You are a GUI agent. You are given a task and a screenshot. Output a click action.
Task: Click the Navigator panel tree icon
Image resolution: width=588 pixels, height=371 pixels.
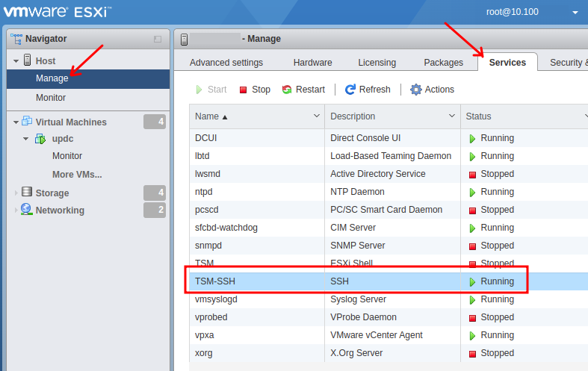(16, 39)
